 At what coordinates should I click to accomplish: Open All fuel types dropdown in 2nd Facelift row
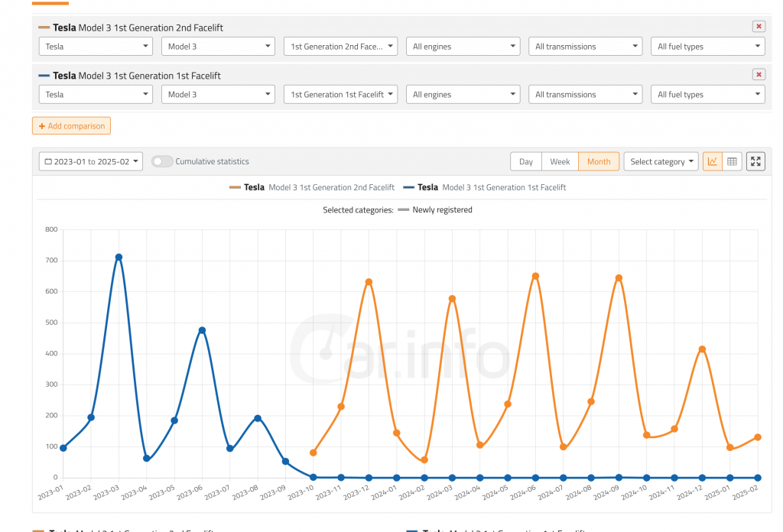pyautogui.click(x=707, y=47)
